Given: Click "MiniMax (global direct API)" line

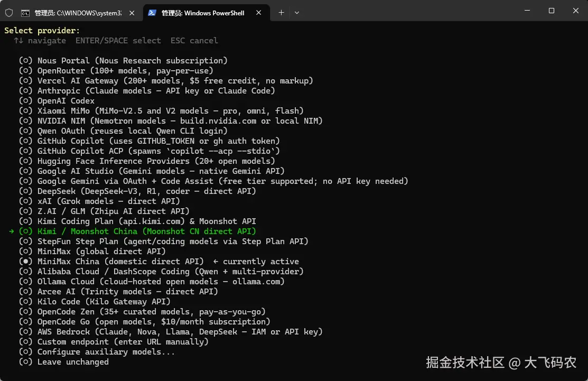Looking at the screenshot, I should (x=92, y=251).
